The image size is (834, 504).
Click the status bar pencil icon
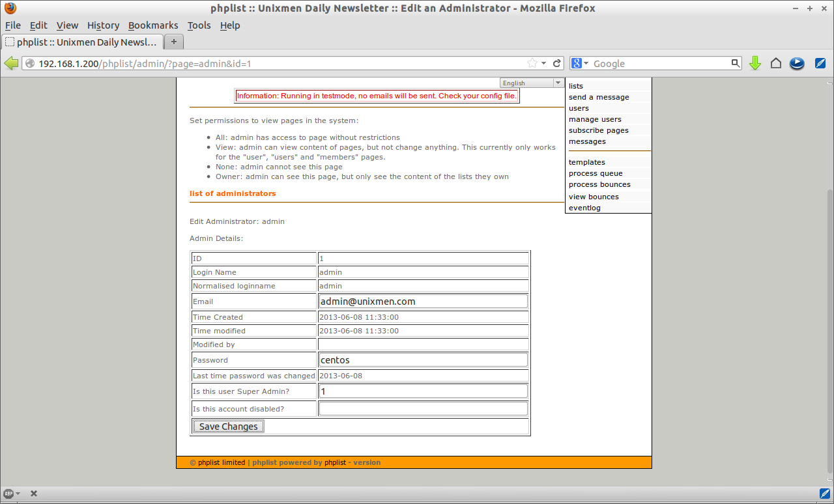tap(824, 493)
